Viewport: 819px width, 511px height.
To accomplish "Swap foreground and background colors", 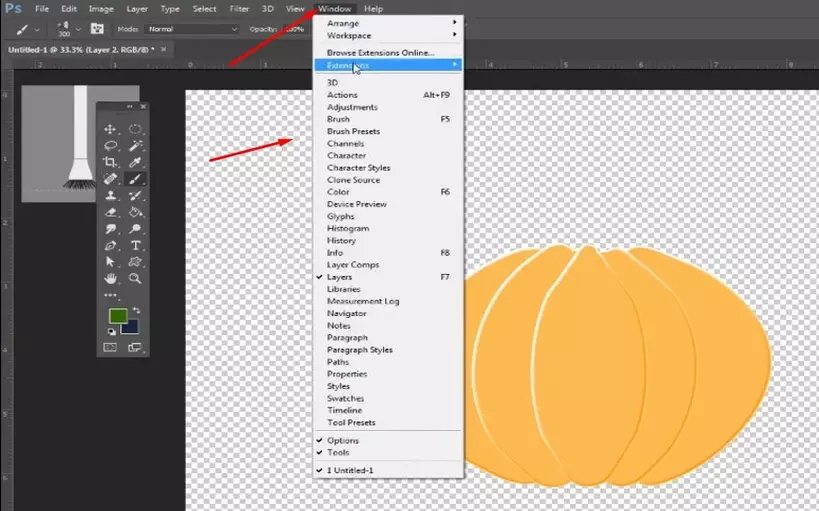I will (x=136, y=310).
